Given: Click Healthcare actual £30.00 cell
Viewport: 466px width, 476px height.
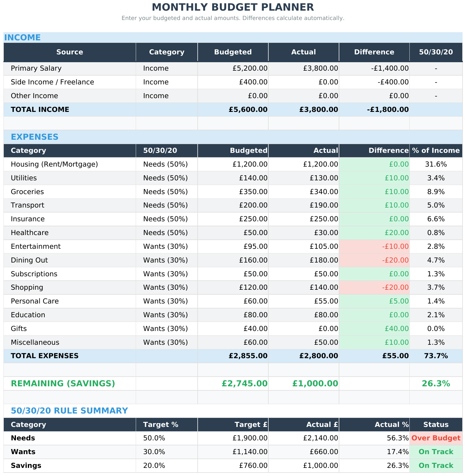Looking at the screenshot, I should coord(304,233).
